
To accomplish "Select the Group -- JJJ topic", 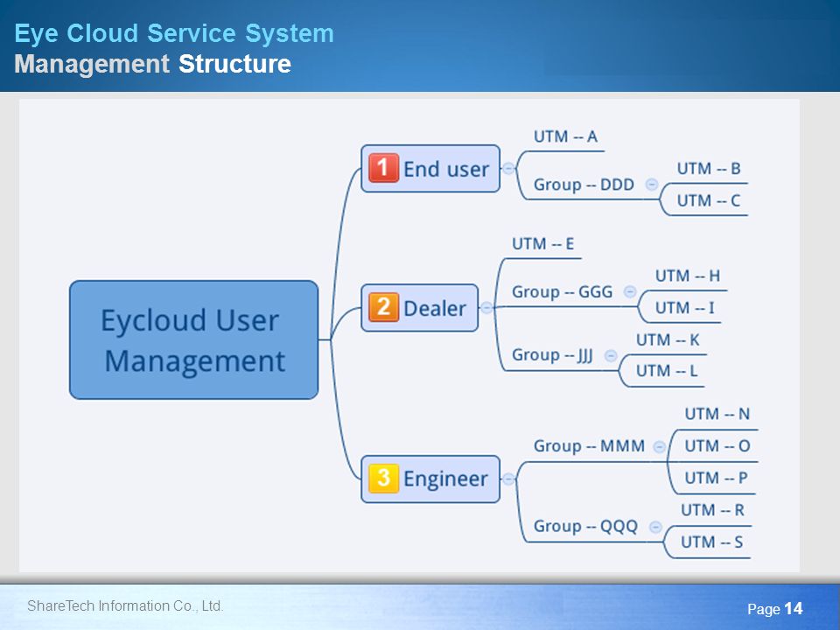I will click(x=552, y=355).
